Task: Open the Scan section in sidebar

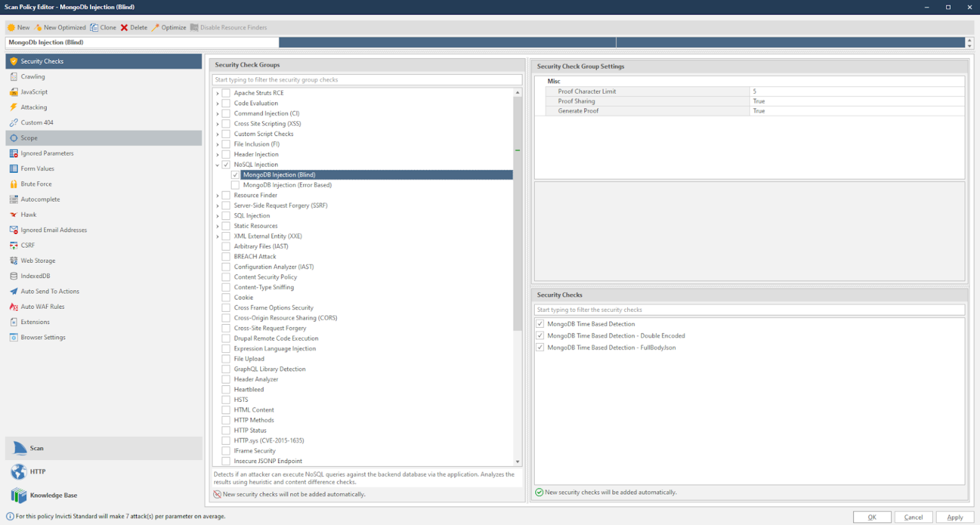Action: (36, 448)
